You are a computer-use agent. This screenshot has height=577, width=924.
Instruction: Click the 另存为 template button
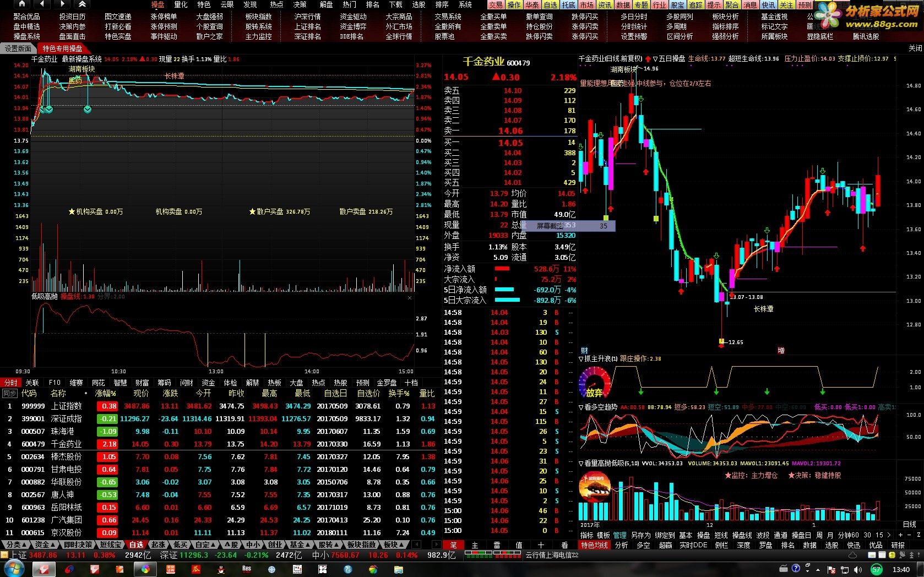pos(640,535)
